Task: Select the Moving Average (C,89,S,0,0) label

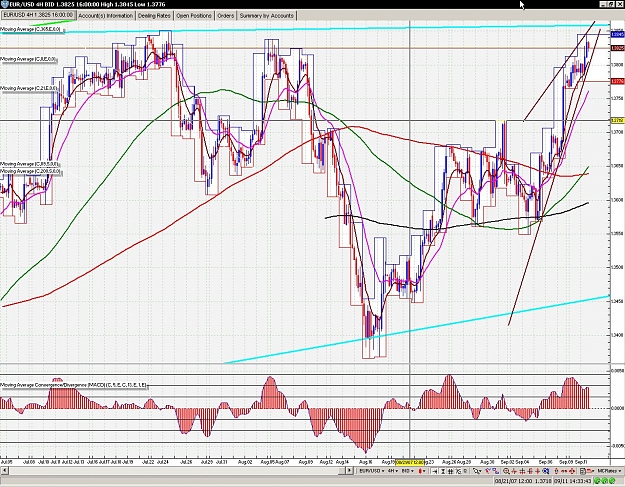Action: point(30,164)
